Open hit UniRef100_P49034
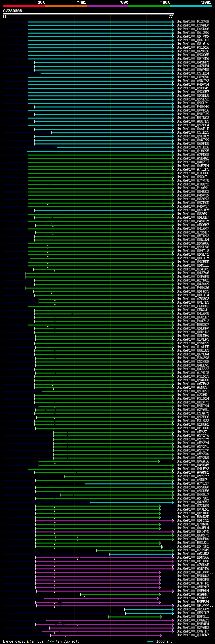 pyautogui.click(x=193, y=85)
